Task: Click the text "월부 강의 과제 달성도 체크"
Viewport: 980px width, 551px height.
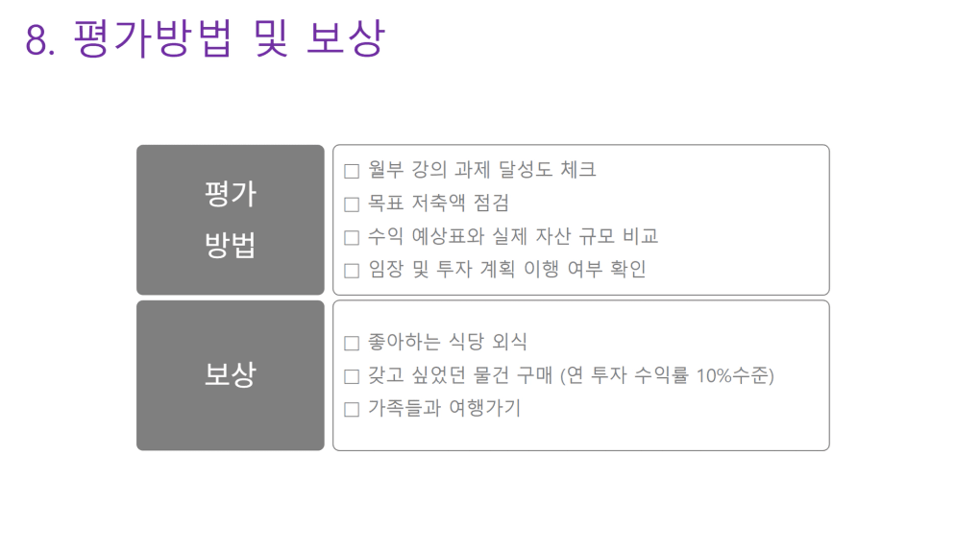Action: pos(482,171)
